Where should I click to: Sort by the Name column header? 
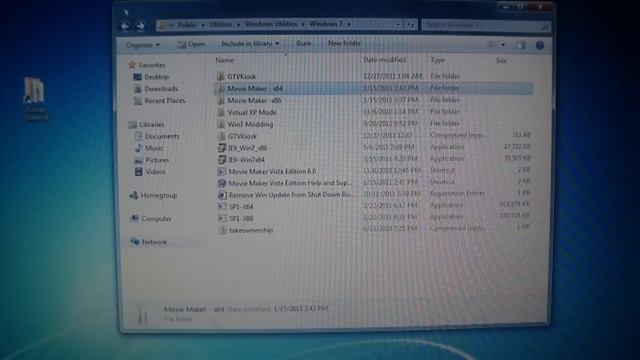click(225, 60)
